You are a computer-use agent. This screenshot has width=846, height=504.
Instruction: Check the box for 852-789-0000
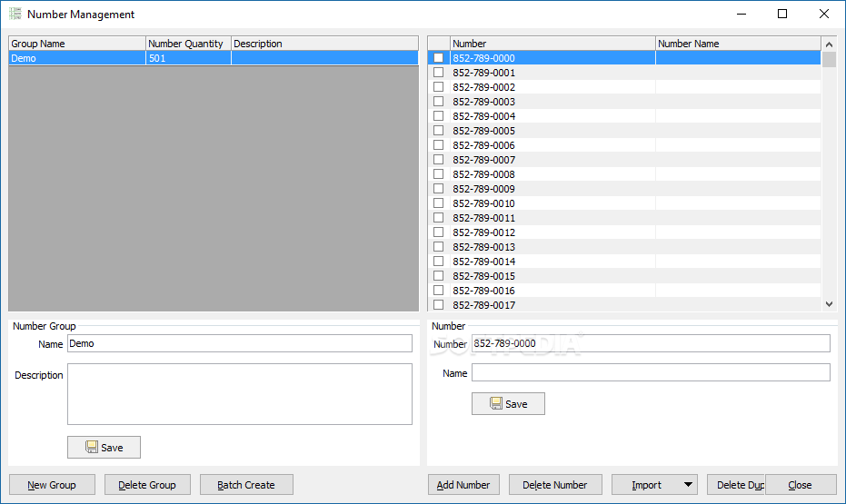[439, 58]
